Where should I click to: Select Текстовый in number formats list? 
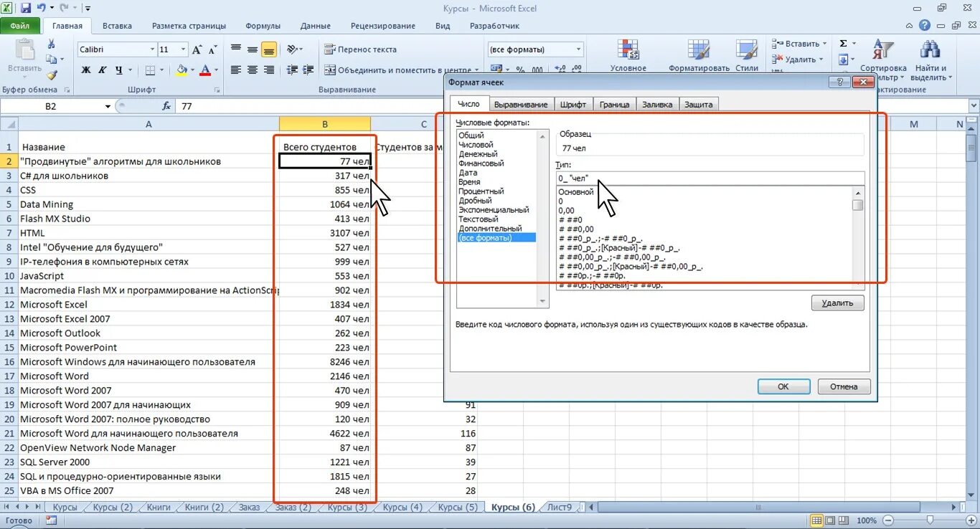point(478,219)
